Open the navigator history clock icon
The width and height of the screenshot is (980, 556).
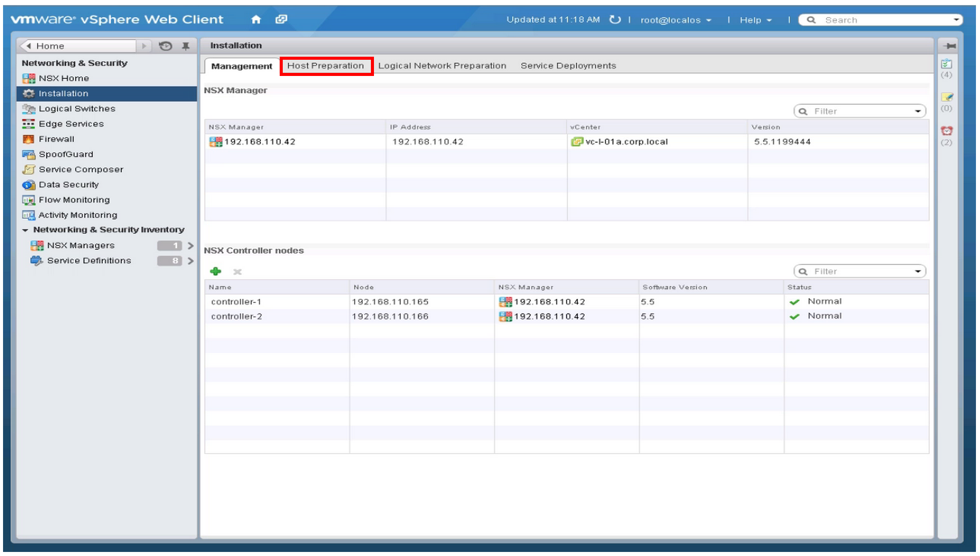165,46
